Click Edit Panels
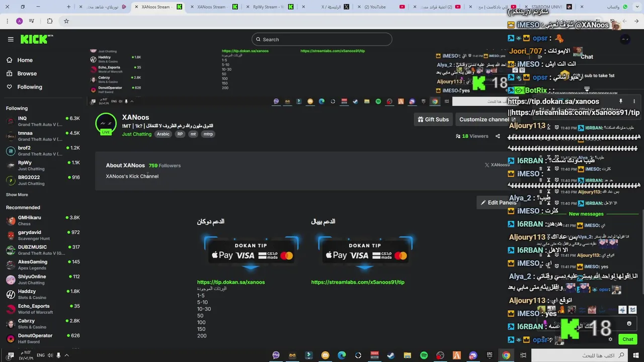This screenshot has height=362, width=644. (498, 203)
